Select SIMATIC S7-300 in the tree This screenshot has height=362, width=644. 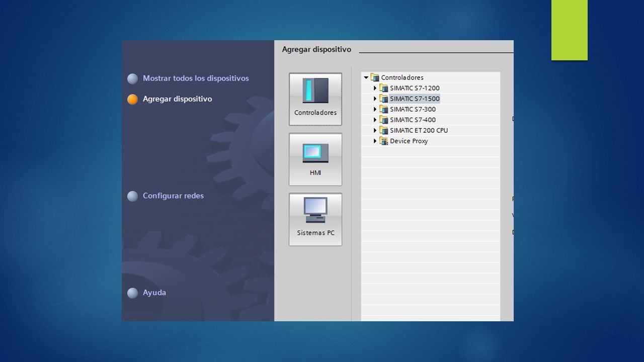coord(413,109)
